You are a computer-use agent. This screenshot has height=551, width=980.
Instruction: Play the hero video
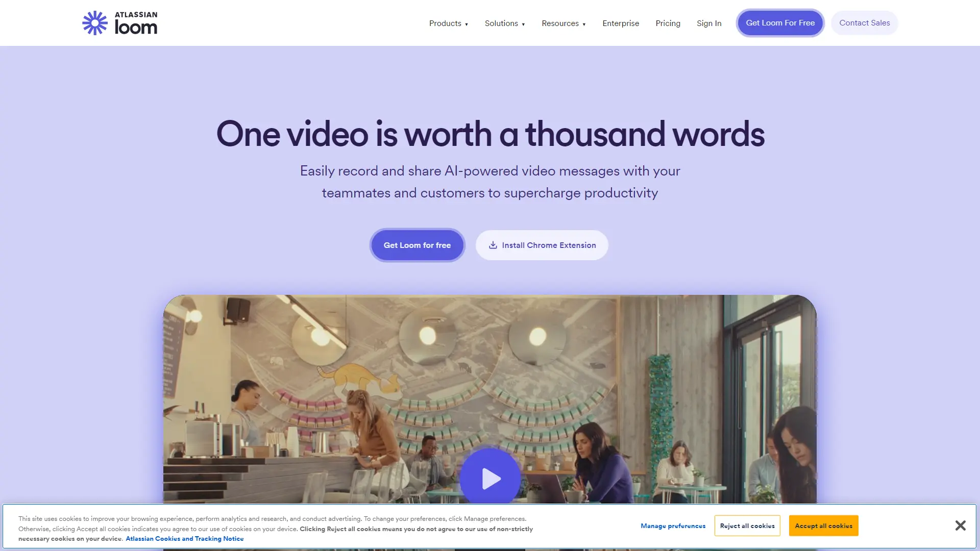point(490,479)
